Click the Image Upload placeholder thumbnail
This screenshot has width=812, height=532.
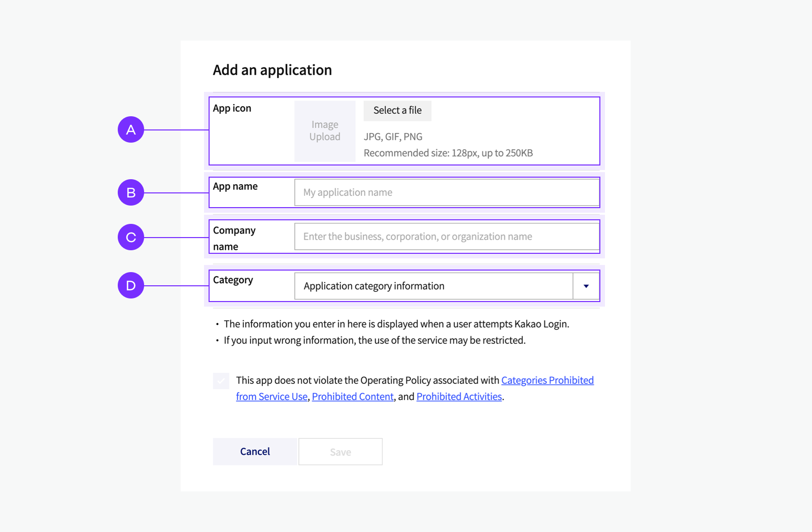point(325,131)
